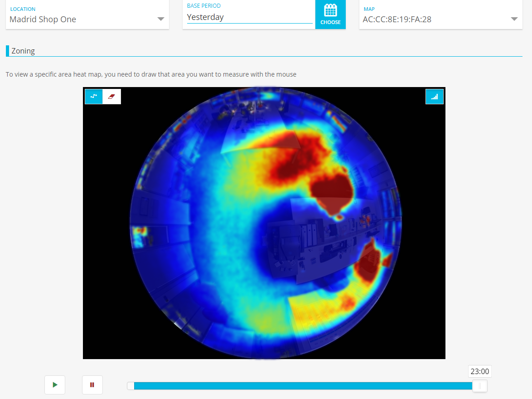Screen dimensions: 532x399
Task: Click the BASE PERIOD field label
Action: point(204,6)
